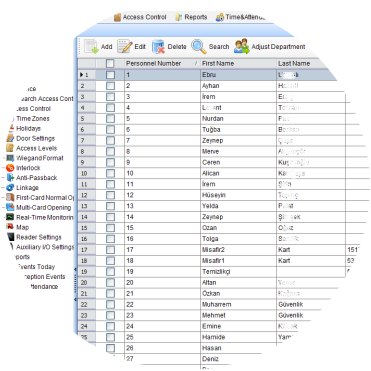This screenshot has width=371, height=371.
Task: Check the box for Ayhan row
Action: coord(110,86)
